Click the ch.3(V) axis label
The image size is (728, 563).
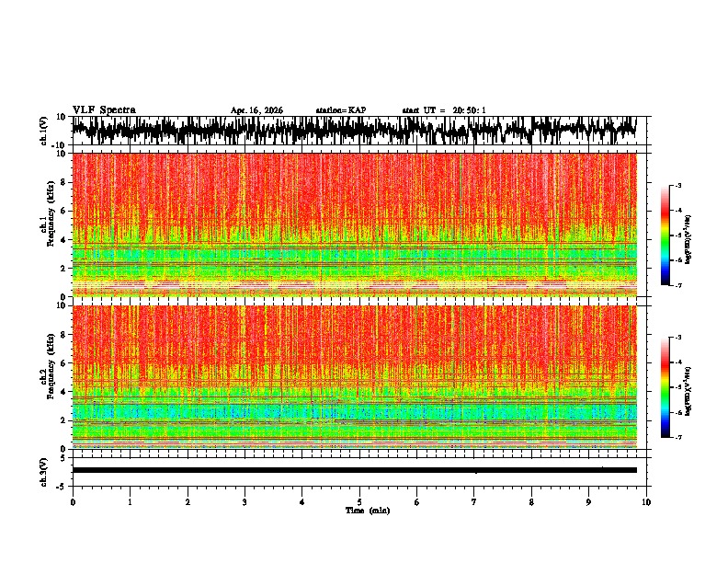(x=43, y=473)
